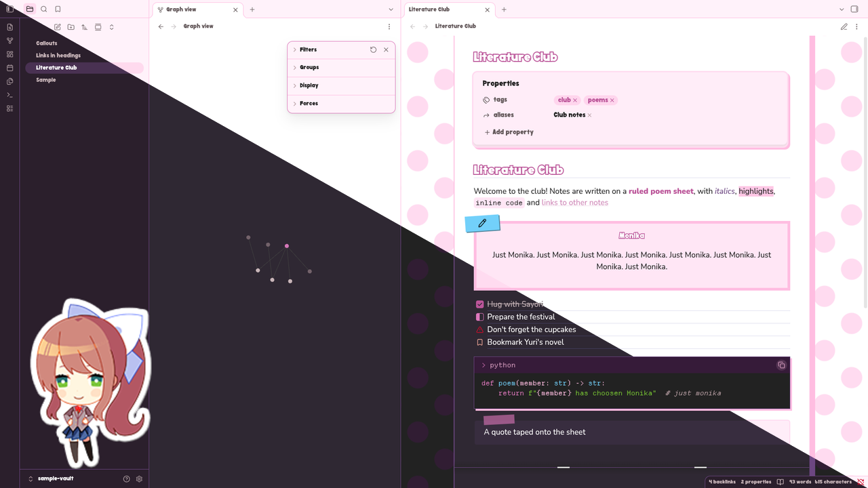The image size is (868, 488).
Task: Open vault switcher for sample-vault
Action: click(50, 479)
